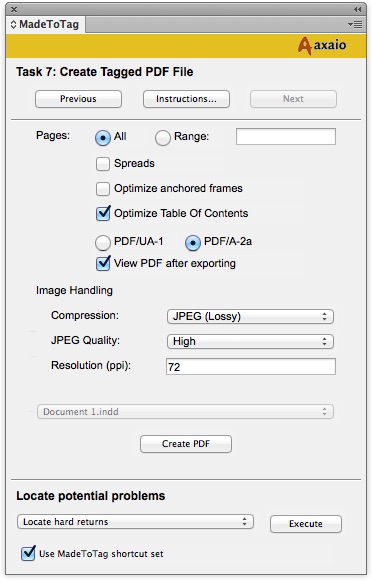The width and height of the screenshot is (372, 582).
Task: Expand the Locate hard returns dropdown
Action: (x=135, y=521)
